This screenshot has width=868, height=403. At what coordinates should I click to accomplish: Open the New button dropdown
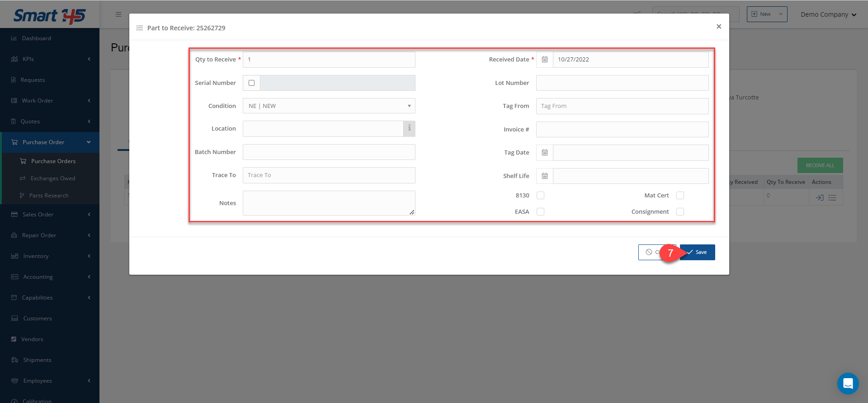[780, 14]
